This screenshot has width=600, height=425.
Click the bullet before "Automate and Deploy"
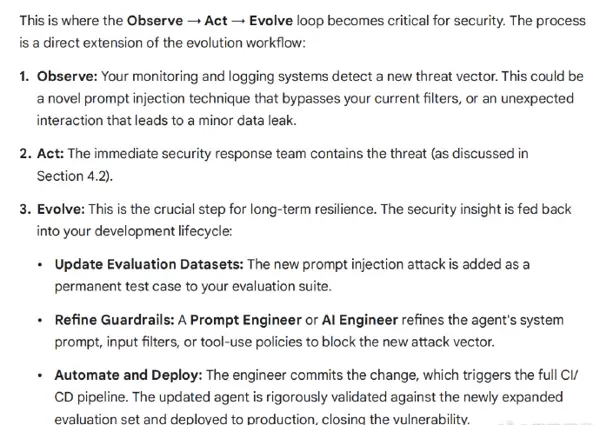tap(38, 376)
